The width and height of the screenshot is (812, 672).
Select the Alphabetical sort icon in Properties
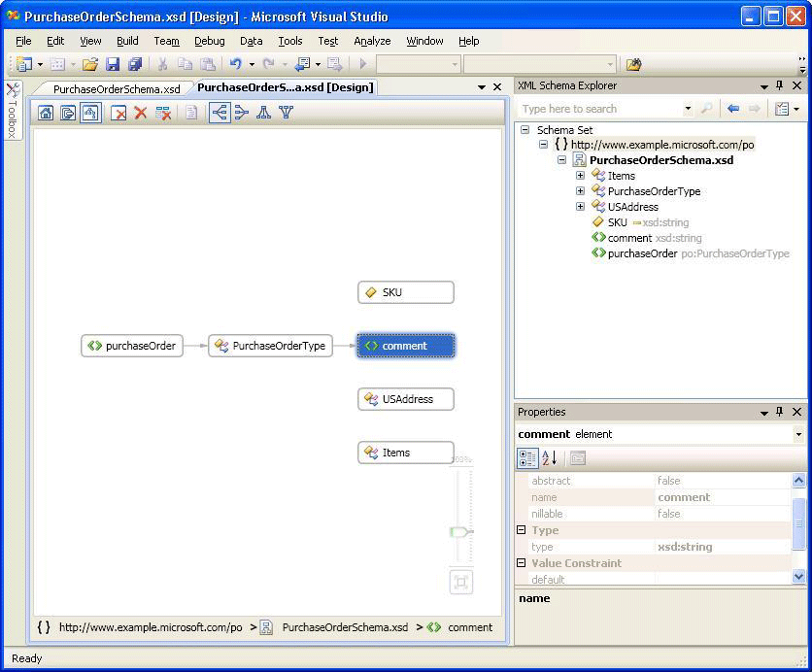pyautogui.click(x=547, y=458)
